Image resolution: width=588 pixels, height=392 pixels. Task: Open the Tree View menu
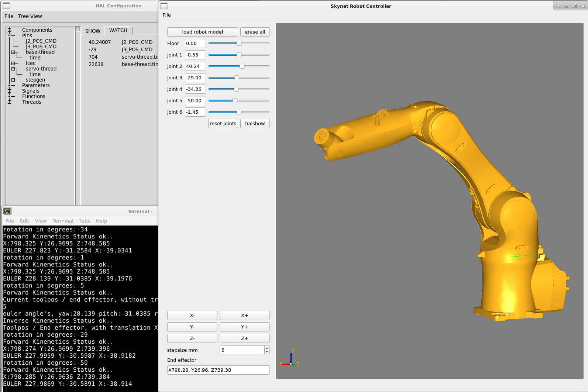click(30, 16)
